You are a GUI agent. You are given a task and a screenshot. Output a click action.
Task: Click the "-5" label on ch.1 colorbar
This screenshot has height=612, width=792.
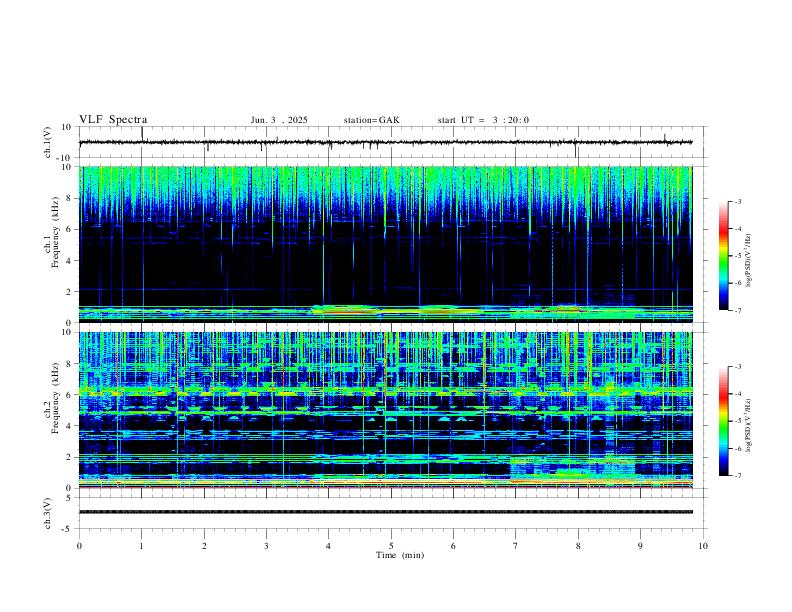point(738,256)
